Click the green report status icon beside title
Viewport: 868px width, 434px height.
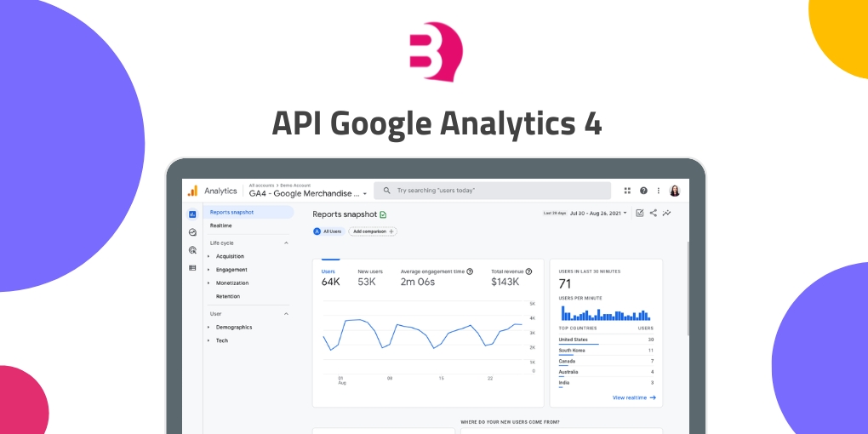click(383, 214)
